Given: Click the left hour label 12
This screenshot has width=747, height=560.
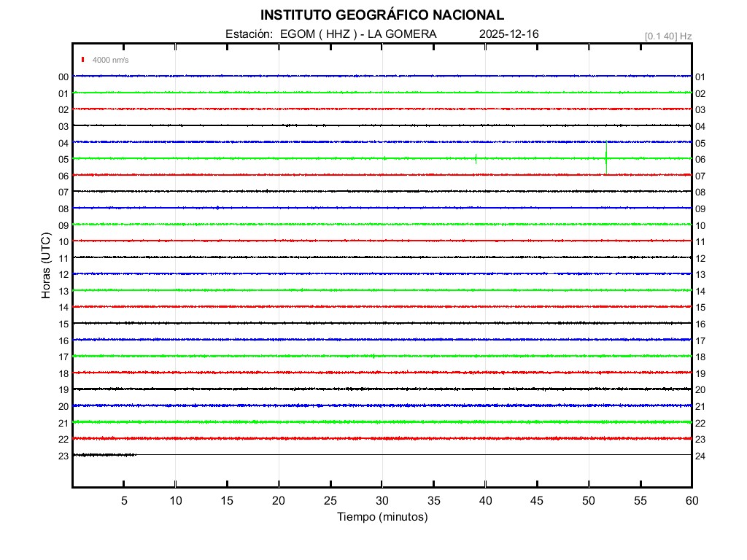Looking at the screenshot, I should pos(63,274).
